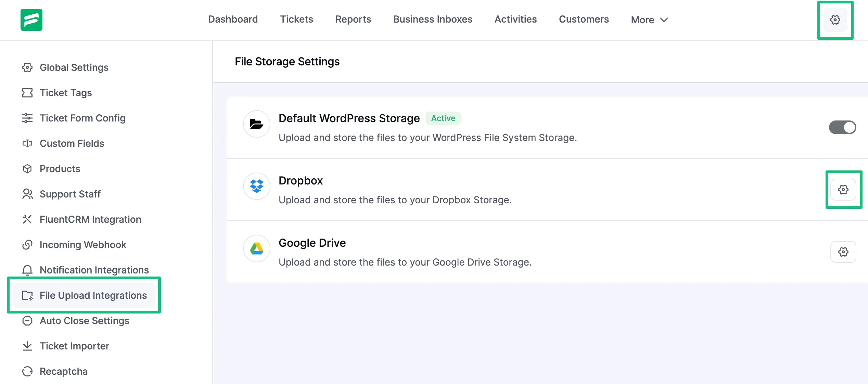Go to Business Inboxes
The image size is (868, 384).
pyautogui.click(x=433, y=19)
